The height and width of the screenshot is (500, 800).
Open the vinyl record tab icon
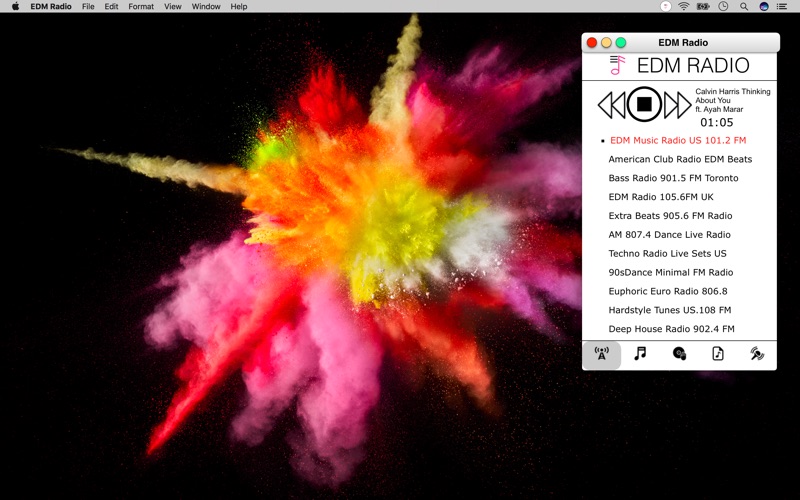pyautogui.click(x=679, y=354)
